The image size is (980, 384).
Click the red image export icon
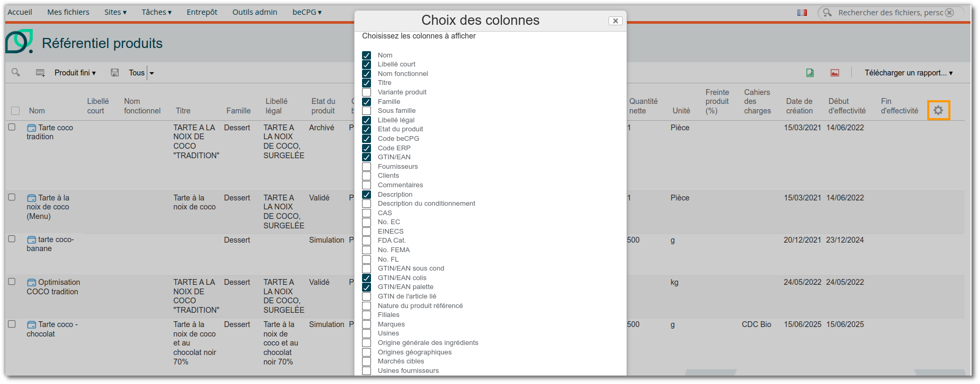[834, 73]
